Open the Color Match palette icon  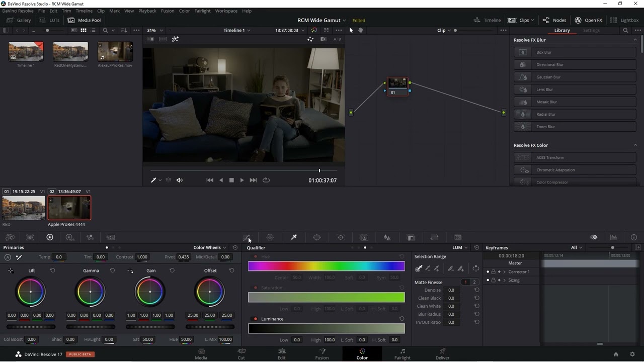pos(30,237)
